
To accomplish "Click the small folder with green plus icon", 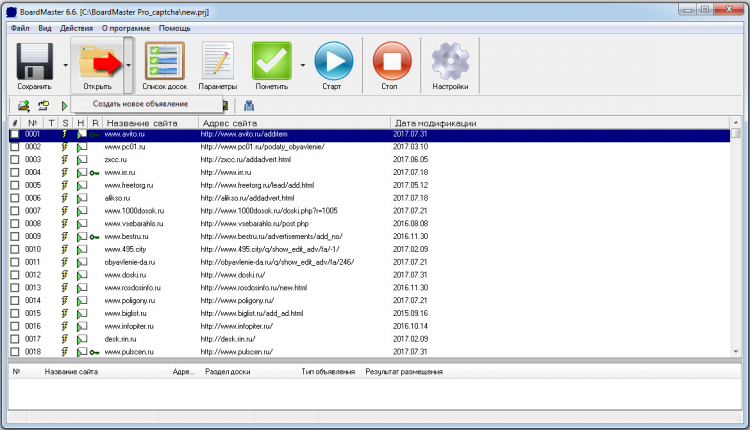I will click(x=23, y=106).
